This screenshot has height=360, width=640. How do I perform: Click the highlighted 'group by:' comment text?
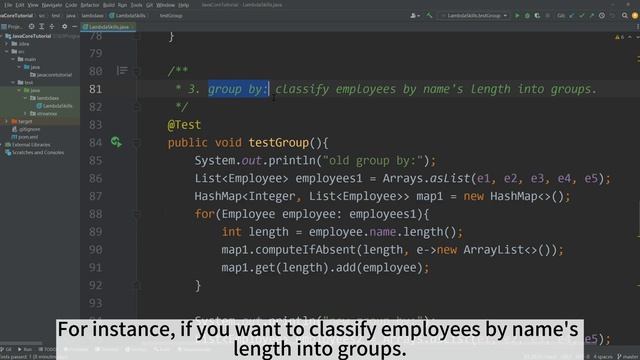tap(238, 89)
